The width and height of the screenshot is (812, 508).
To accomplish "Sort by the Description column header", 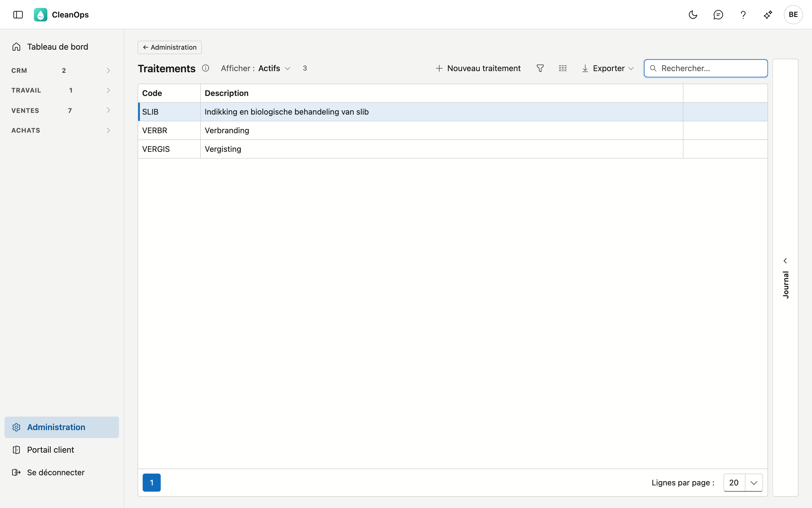I will (x=442, y=93).
